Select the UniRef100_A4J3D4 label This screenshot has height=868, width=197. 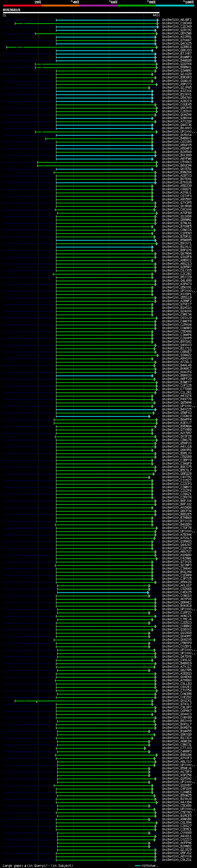point(176,802)
